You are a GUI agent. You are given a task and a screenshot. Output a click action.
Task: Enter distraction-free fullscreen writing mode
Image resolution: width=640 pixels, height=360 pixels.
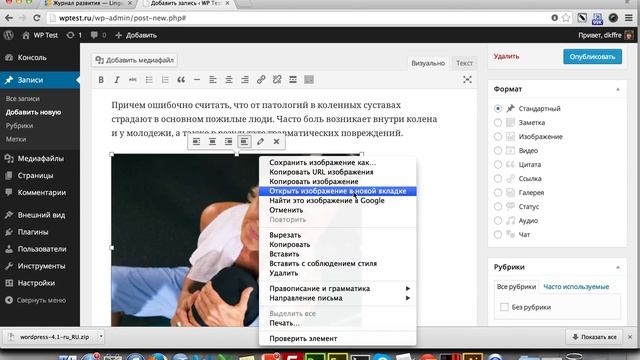(x=467, y=80)
